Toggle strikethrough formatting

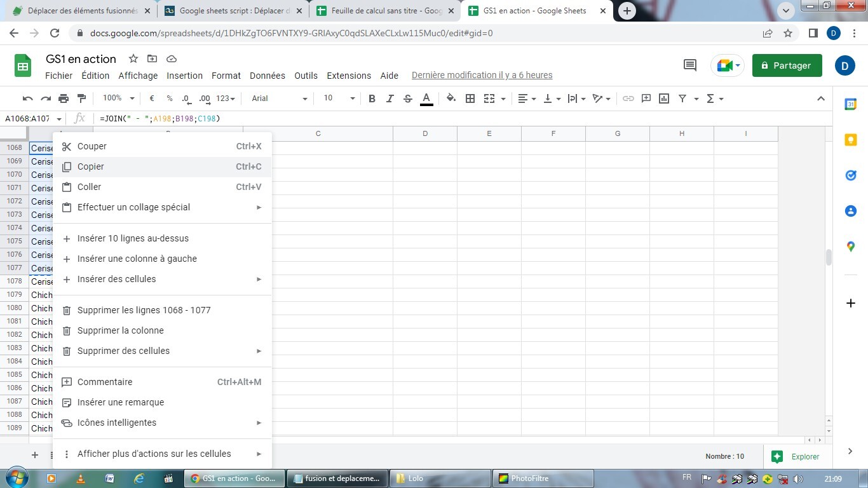pos(408,98)
